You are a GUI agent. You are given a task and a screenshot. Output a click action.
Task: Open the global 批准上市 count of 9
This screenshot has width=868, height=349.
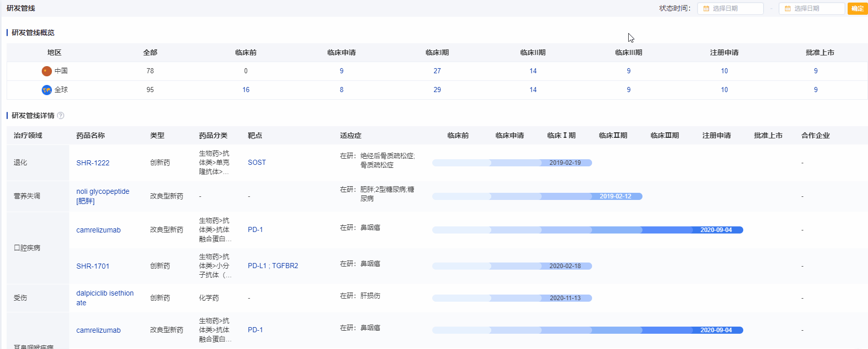click(x=816, y=90)
